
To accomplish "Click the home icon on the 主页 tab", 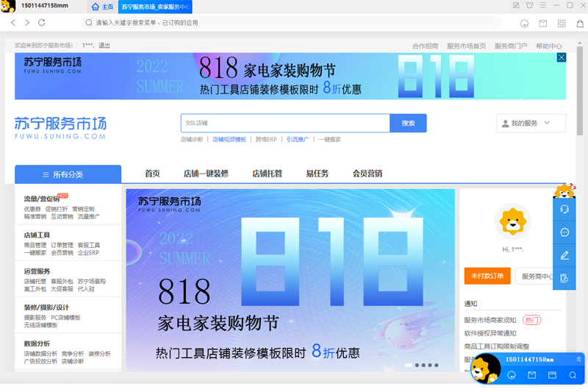I will click(96, 7).
